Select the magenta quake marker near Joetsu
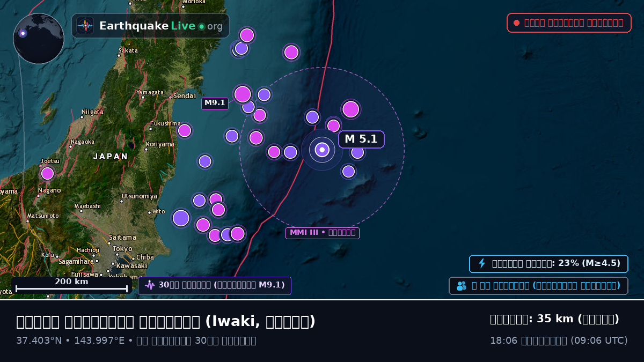 coord(47,173)
